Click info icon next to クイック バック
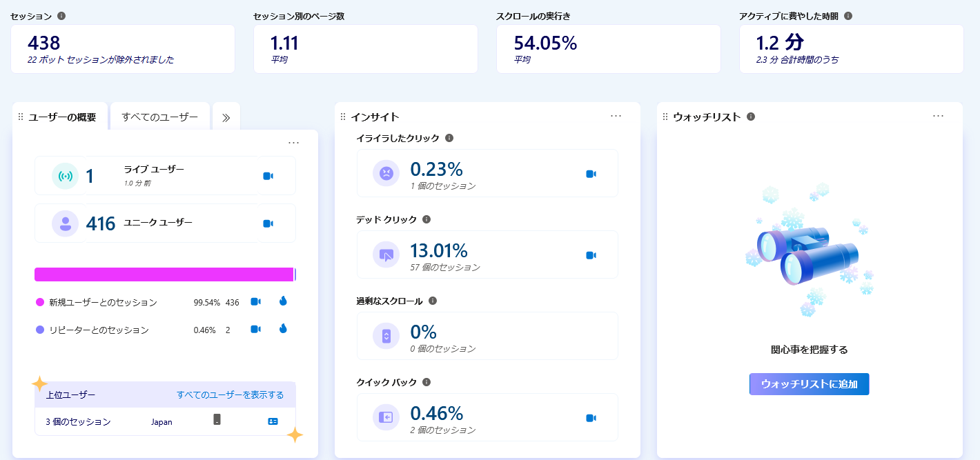This screenshot has width=980, height=460. click(427, 382)
